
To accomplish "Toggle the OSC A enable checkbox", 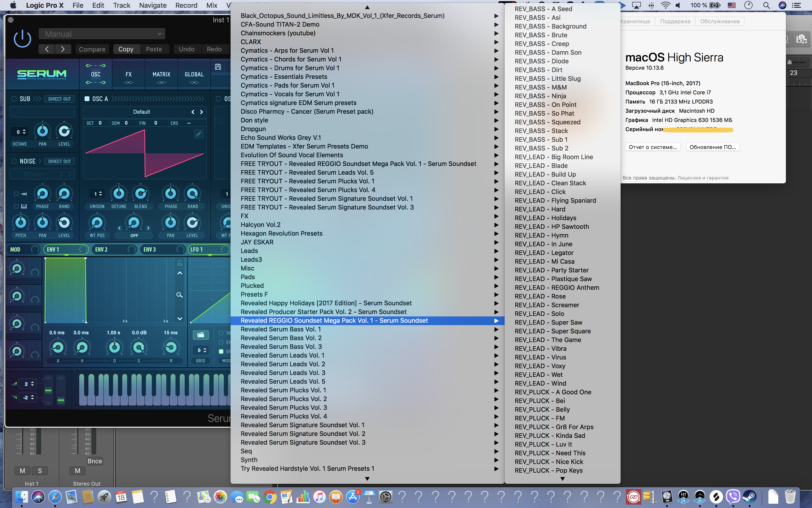I will [x=87, y=99].
